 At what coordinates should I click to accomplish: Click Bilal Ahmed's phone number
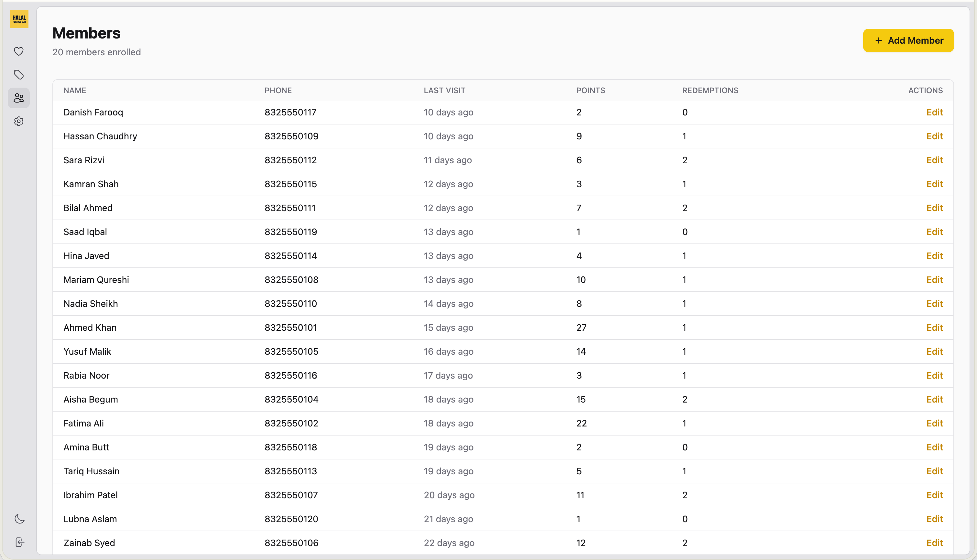pyautogui.click(x=290, y=208)
